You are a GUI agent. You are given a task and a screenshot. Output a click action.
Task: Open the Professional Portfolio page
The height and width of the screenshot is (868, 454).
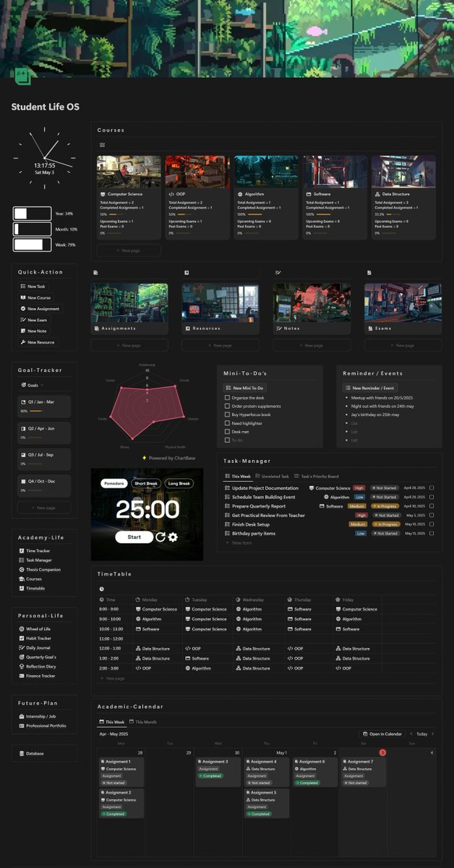coord(42,726)
